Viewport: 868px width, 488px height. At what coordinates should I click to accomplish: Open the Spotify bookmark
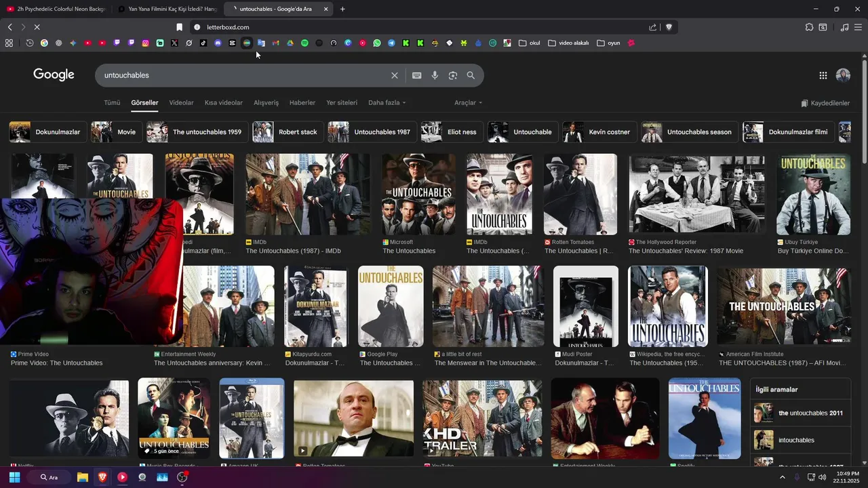pyautogui.click(x=304, y=43)
